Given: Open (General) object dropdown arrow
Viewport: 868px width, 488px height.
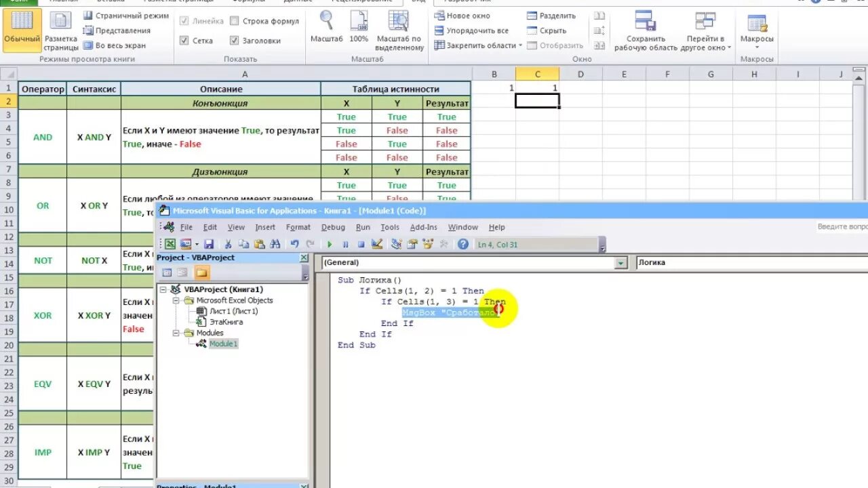Looking at the screenshot, I should 621,263.
